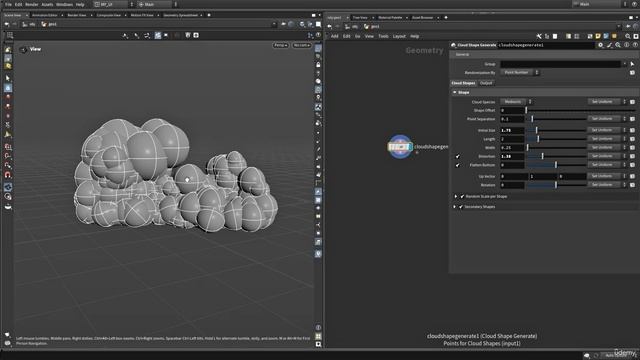Toggle the small icon at the end of Length row
Screen dimensions: 640x360
point(632,139)
